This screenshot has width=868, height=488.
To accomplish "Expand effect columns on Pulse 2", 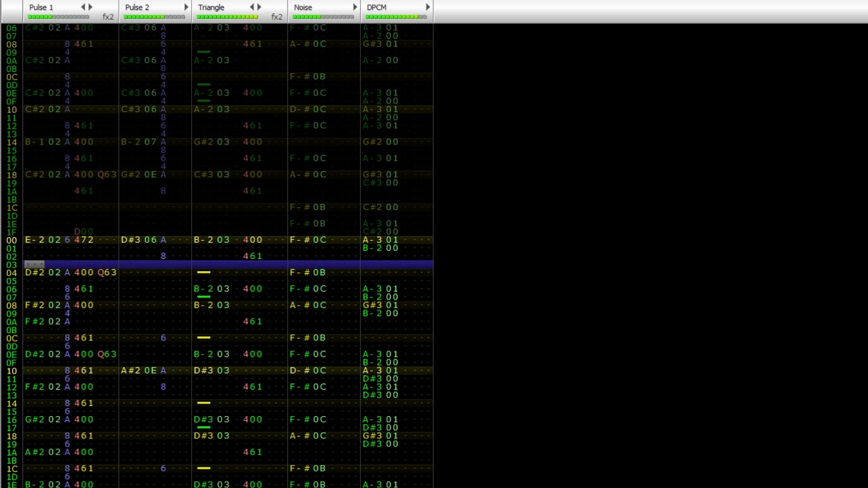I will tap(186, 7).
